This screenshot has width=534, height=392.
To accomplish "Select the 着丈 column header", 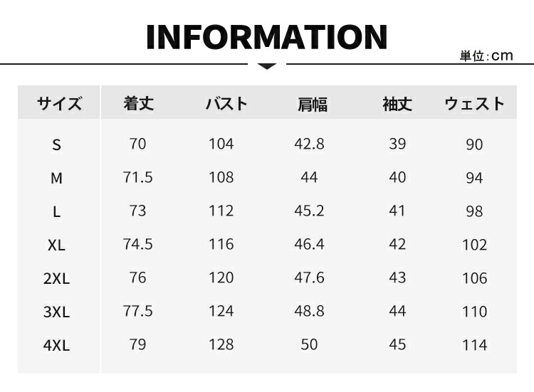I will [138, 104].
